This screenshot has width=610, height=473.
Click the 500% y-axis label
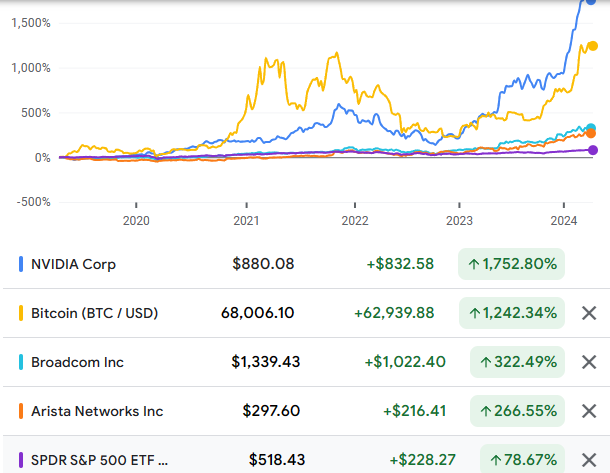36,113
